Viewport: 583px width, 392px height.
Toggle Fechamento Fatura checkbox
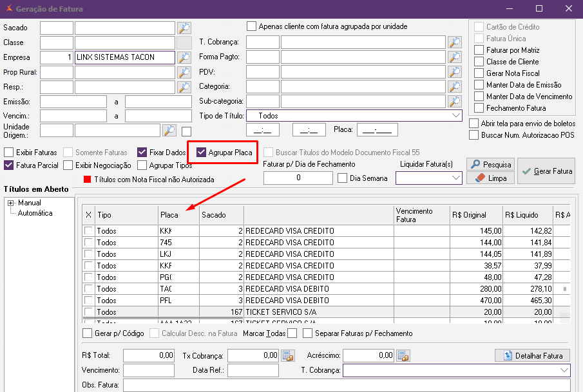pos(479,107)
